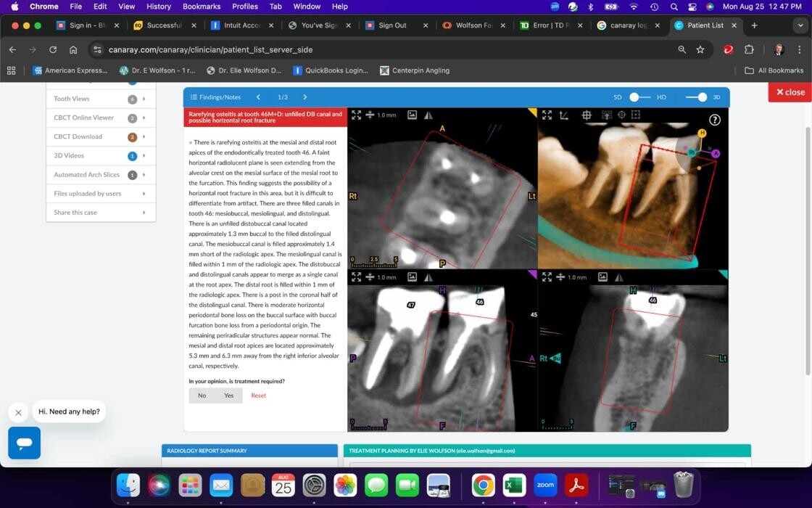Open the Bookmarks menu in the menu bar
This screenshot has width=812, height=508.
(x=202, y=6)
